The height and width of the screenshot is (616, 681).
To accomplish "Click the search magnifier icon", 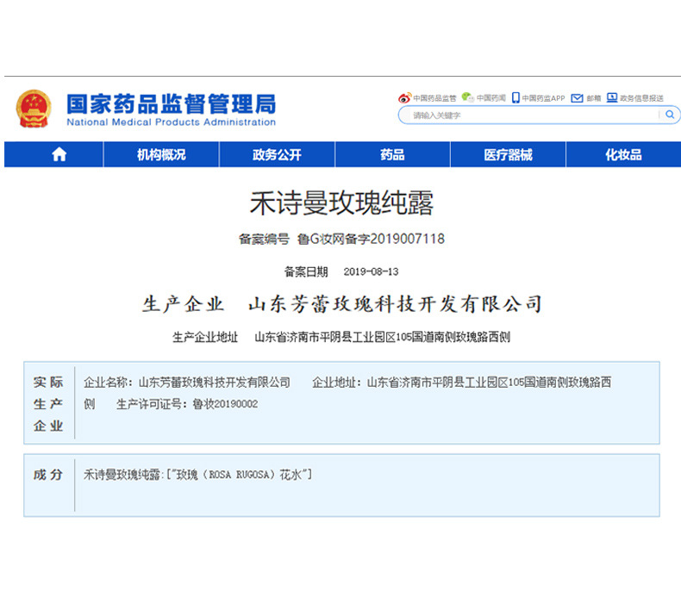I will [x=670, y=115].
